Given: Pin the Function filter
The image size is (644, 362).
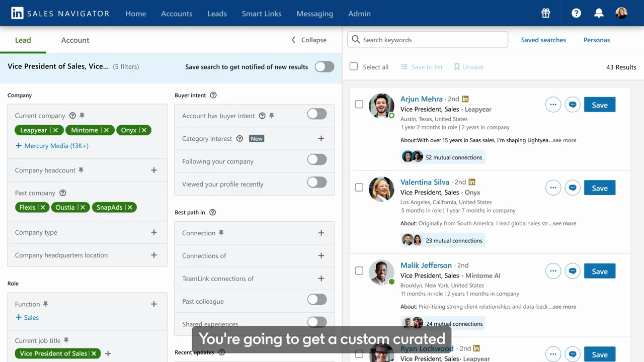Looking at the screenshot, I should [45, 304].
